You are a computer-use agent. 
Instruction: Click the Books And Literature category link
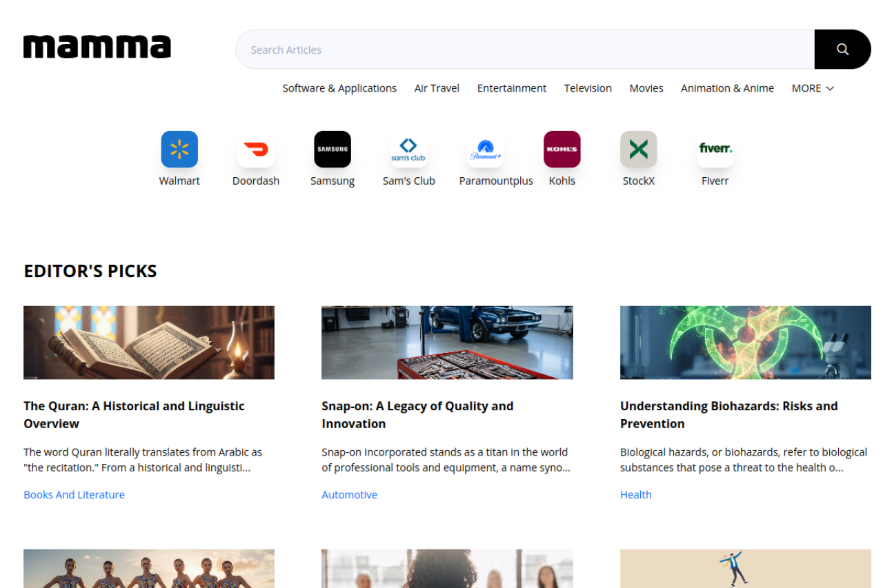point(74,495)
